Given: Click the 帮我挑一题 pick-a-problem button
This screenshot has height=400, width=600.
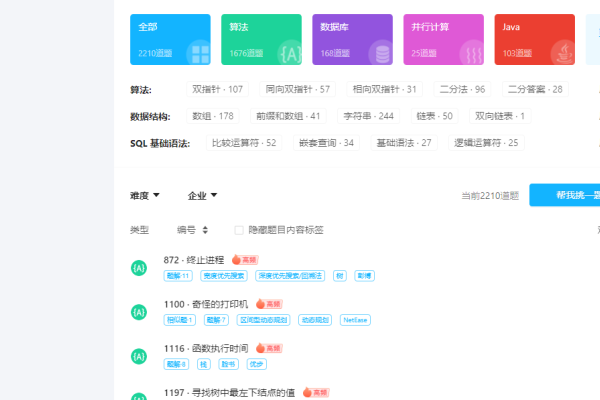Looking at the screenshot, I should click(565, 195).
